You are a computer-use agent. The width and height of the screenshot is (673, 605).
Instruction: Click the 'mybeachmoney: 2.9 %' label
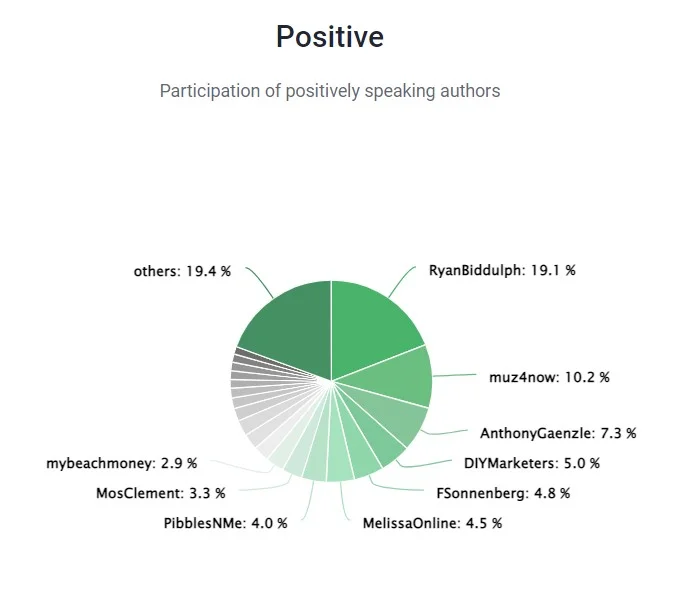[121, 463]
